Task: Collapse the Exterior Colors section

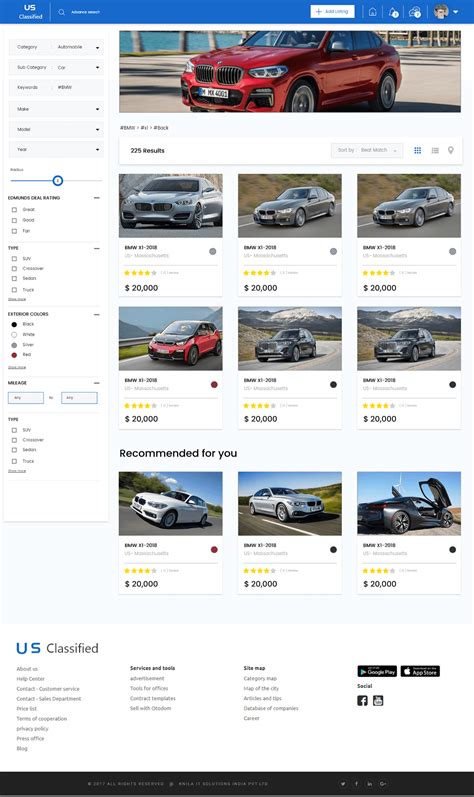Action: pos(97,315)
